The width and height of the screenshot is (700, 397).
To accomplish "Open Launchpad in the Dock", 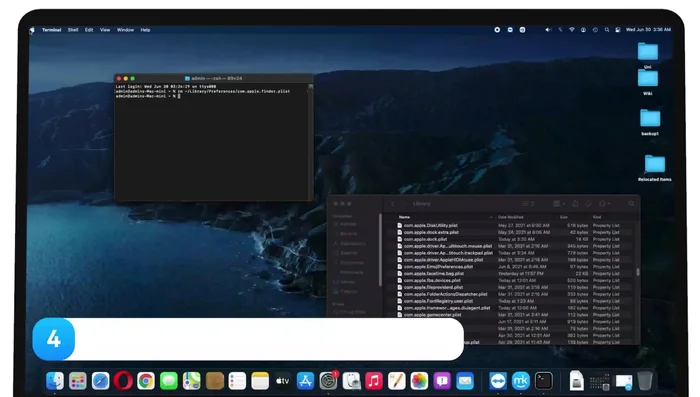I will coord(78,381).
